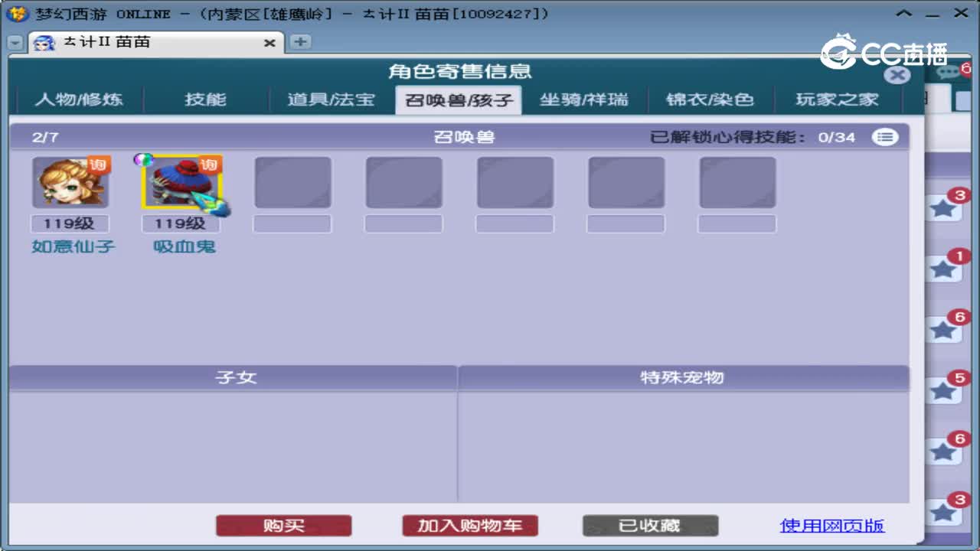Viewport: 980px width, 551px height.
Task: Click the star icon with badge 5
Action: 942,390
